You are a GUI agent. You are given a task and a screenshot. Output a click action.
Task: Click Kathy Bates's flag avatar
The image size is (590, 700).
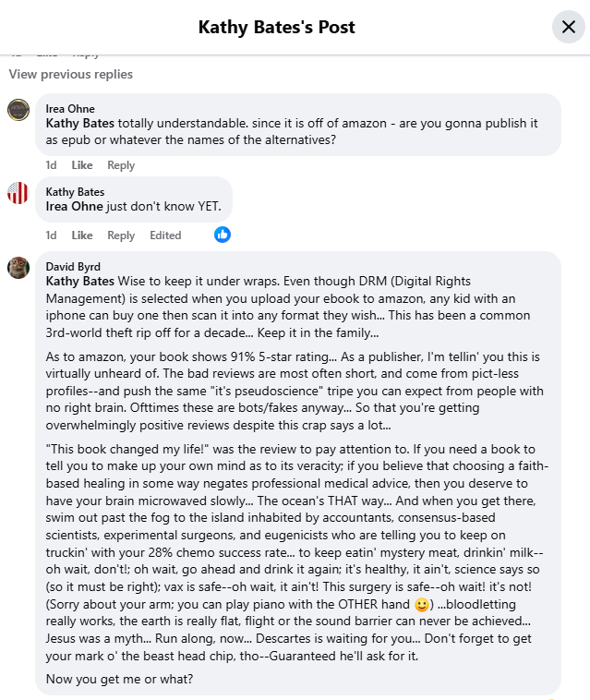[x=18, y=192]
